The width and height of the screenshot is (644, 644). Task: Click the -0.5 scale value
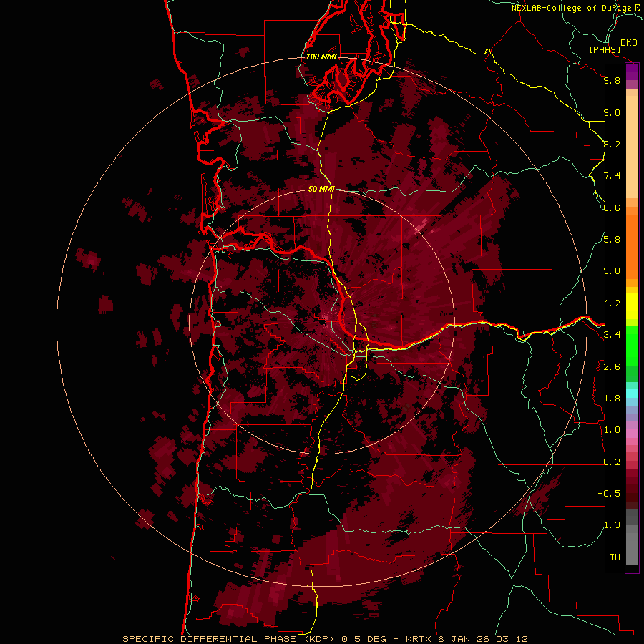click(x=609, y=494)
